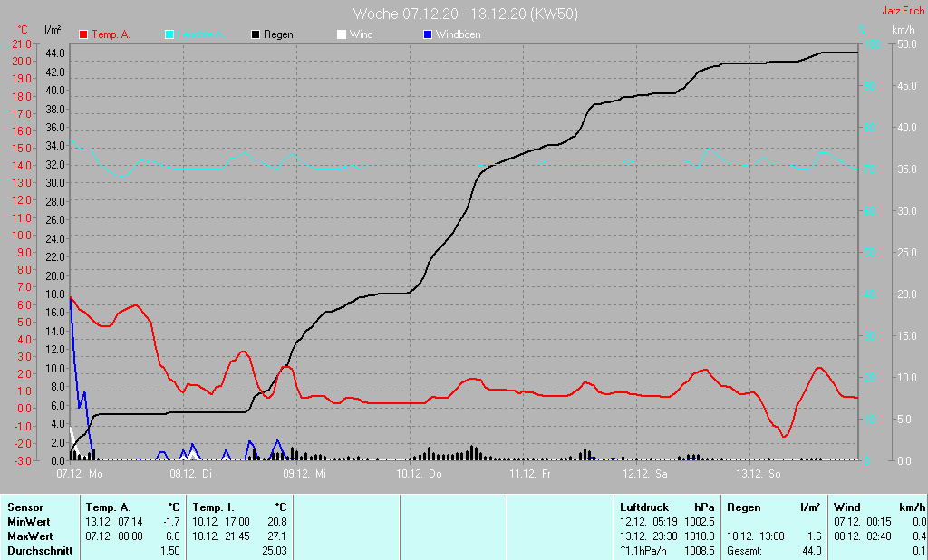The width and height of the screenshot is (928, 560).
Task: Click the '11.12. Fr' date label on the x-axis
Action: pyautogui.click(x=529, y=474)
